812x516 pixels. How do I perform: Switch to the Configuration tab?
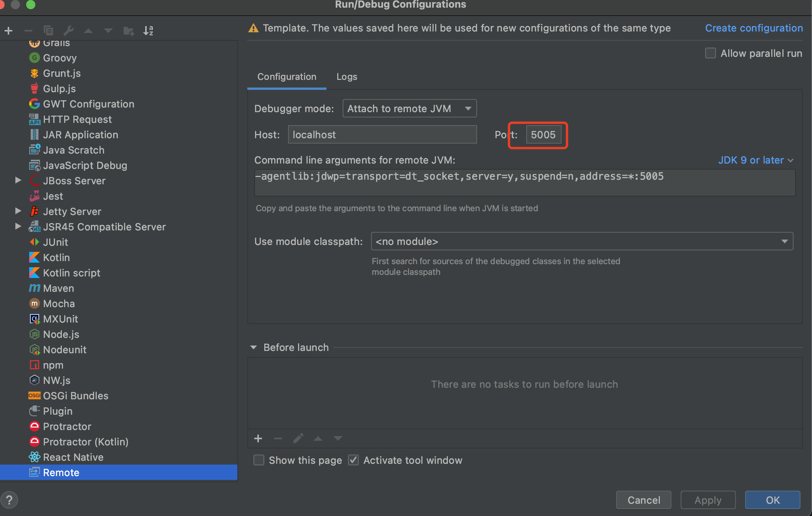[x=287, y=77]
